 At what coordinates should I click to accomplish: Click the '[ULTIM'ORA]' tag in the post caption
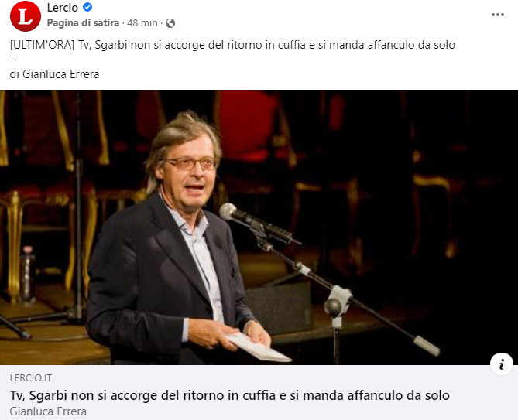coord(43,45)
